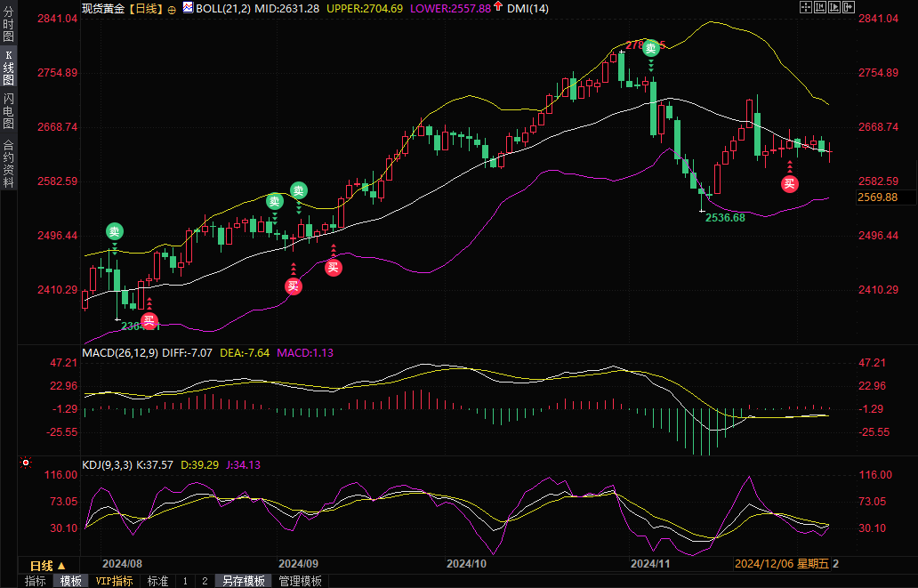Screen dimensions: 918x588
Task: Click the LOWER:2557.88 value text
Action: pyautogui.click(x=450, y=8)
